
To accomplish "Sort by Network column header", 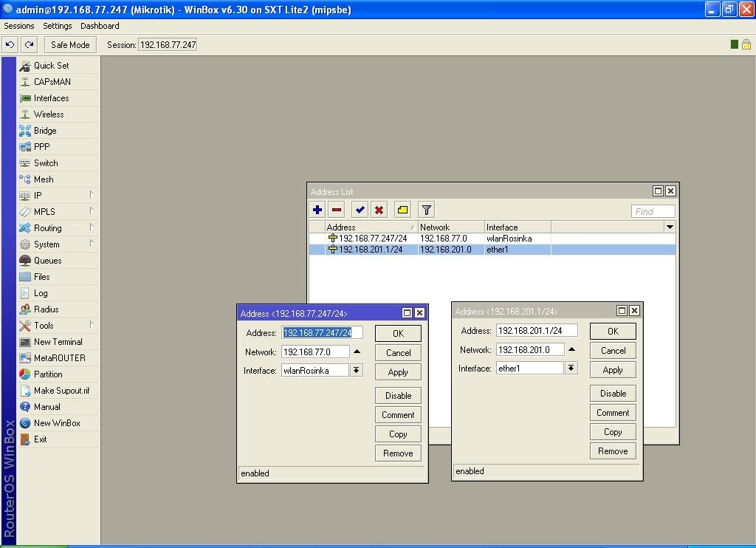I will click(450, 227).
